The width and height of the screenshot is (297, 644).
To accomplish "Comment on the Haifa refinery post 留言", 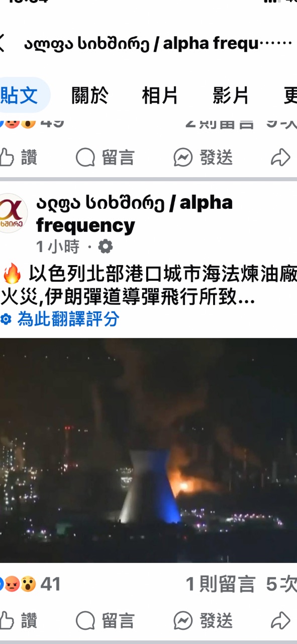I will (x=105, y=620).
